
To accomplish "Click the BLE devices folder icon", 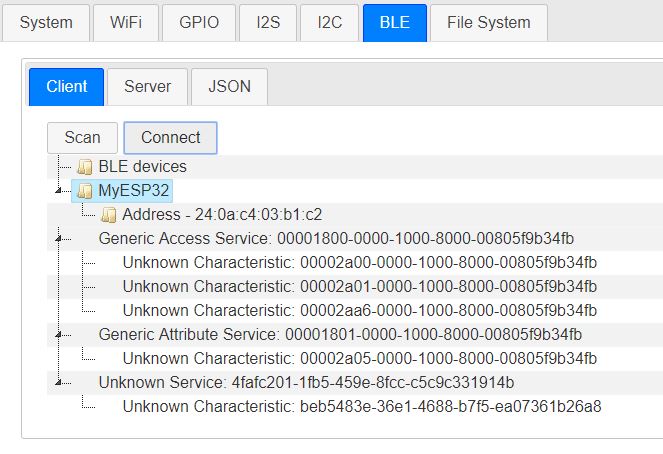I will coord(85,167).
